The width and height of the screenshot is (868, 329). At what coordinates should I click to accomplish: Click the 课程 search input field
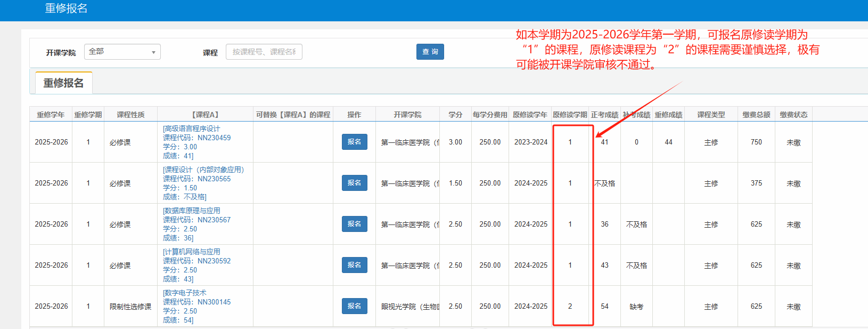click(x=264, y=52)
